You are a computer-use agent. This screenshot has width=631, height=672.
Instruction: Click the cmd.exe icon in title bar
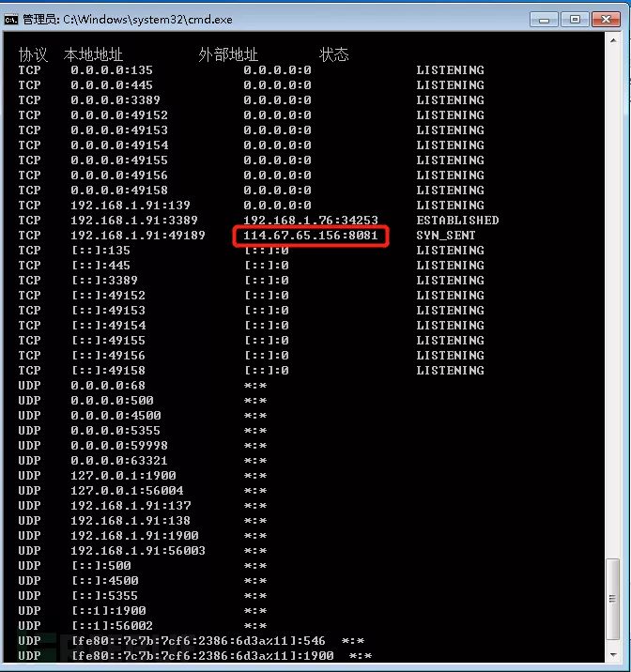[10, 20]
